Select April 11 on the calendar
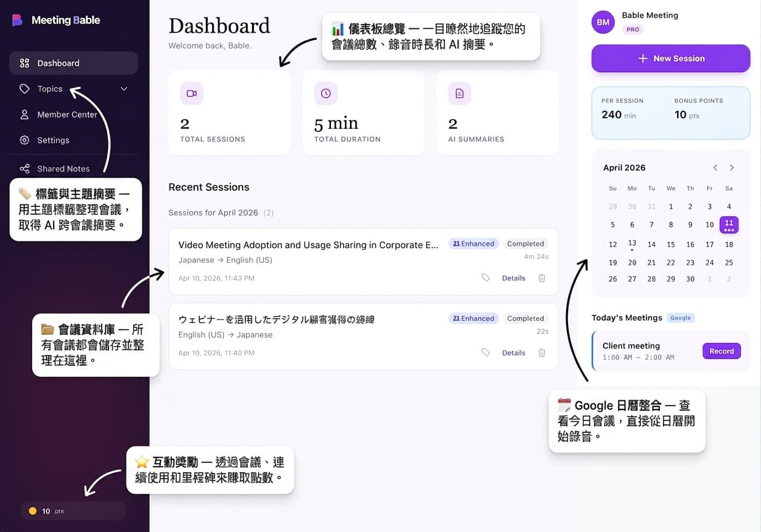 tap(729, 225)
